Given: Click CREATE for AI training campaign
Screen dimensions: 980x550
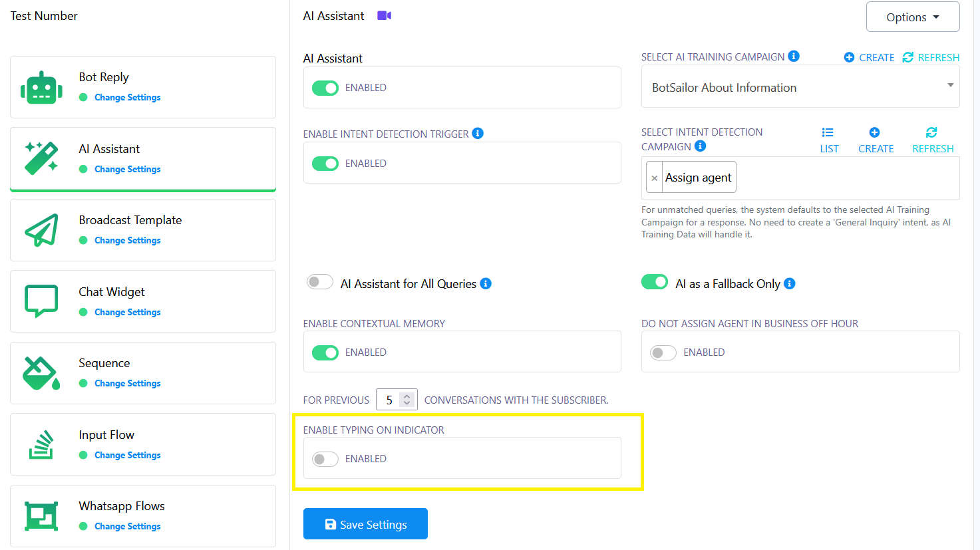Looking at the screenshot, I should (869, 57).
